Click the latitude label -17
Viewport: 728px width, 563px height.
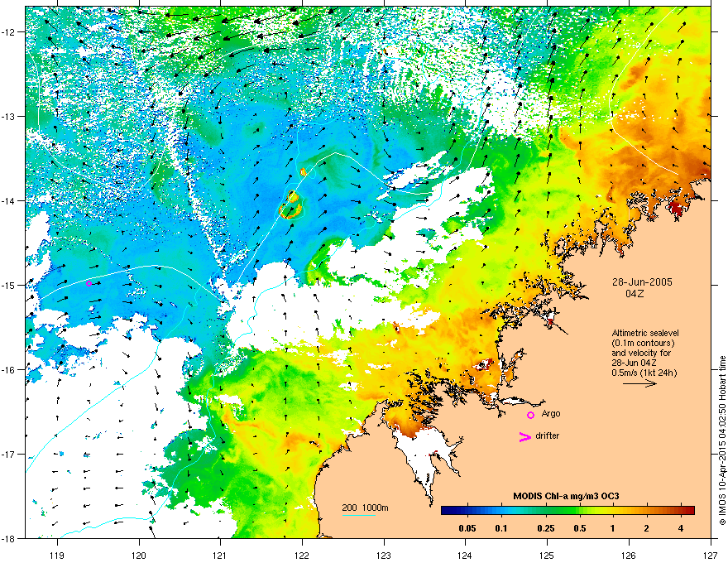(9, 455)
